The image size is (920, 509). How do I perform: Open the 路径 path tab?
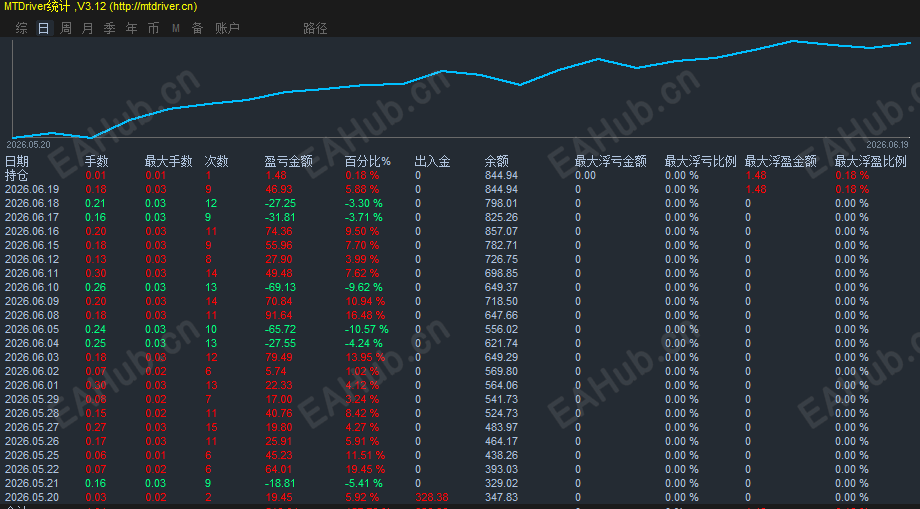315,28
